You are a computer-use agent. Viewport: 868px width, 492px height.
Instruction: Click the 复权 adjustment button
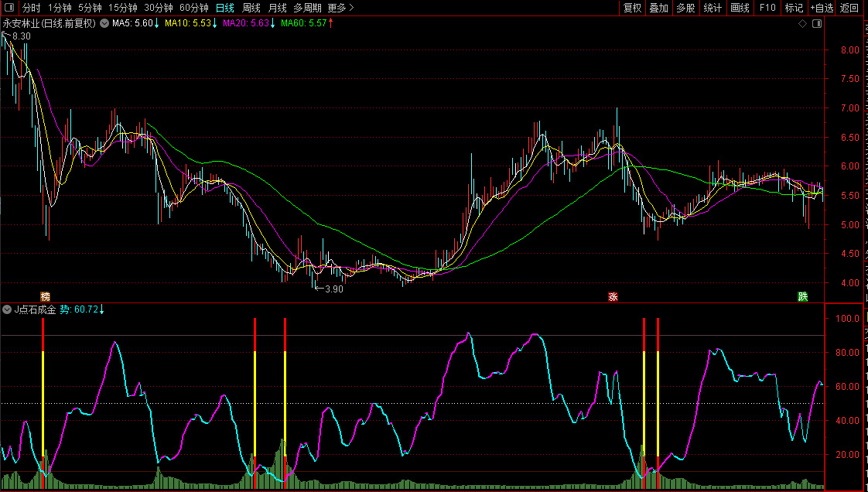[x=633, y=8]
